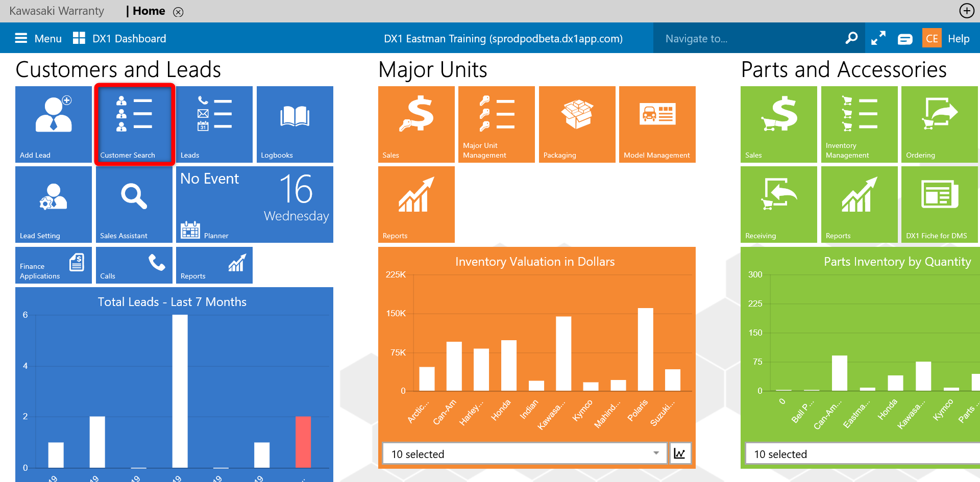
Task: Open the Inventory Management tile
Action: point(860,124)
